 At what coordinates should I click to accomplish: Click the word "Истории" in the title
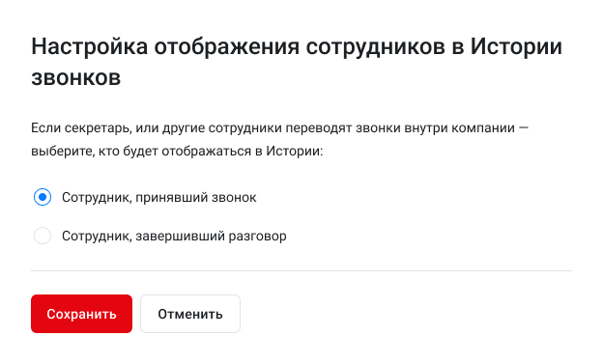[516, 46]
